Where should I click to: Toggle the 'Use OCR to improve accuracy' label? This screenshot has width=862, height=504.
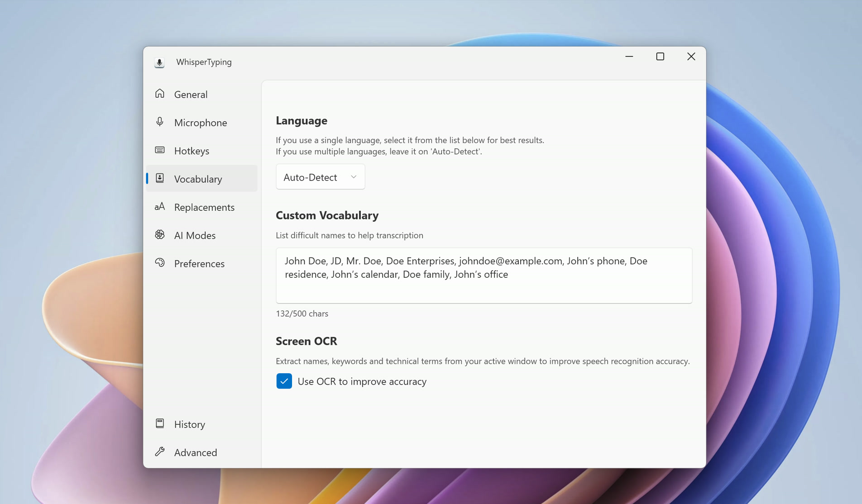362,381
